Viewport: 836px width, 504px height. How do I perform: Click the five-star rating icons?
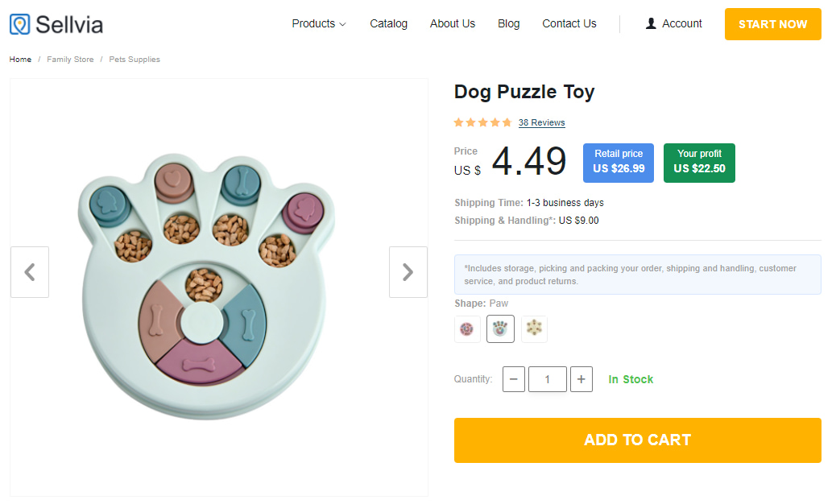point(482,122)
